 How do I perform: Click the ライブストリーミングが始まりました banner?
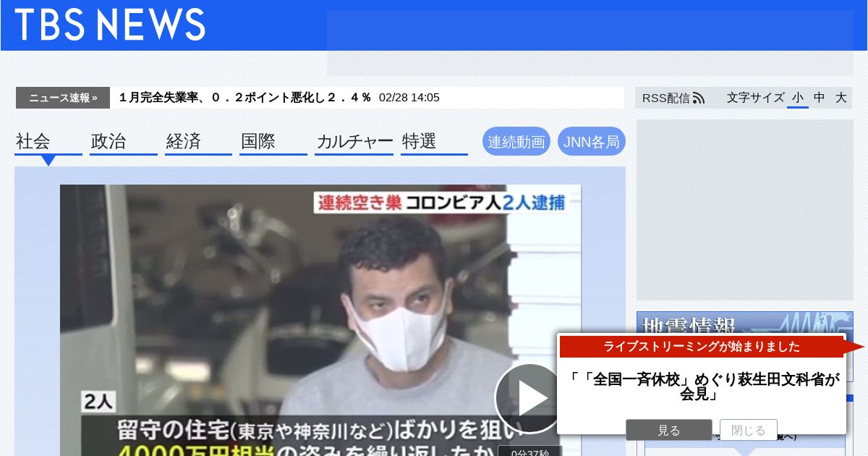[x=702, y=347]
